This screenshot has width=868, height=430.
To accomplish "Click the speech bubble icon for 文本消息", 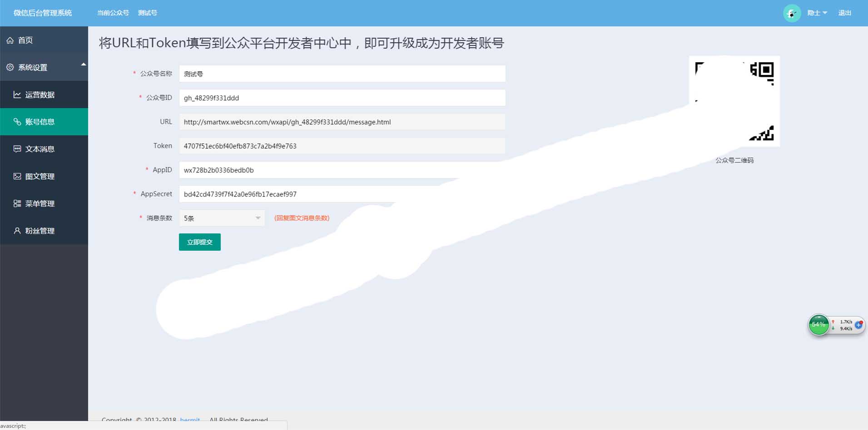I will (17, 149).
